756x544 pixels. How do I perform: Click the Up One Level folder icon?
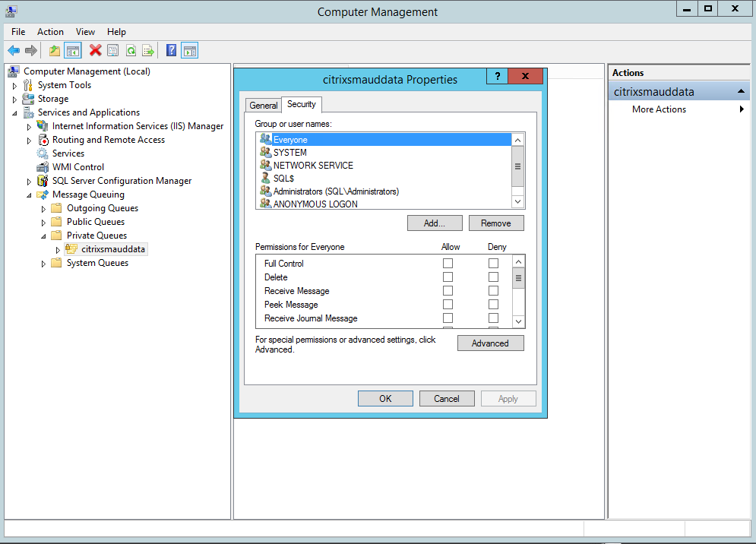click(x=54, y=50)
